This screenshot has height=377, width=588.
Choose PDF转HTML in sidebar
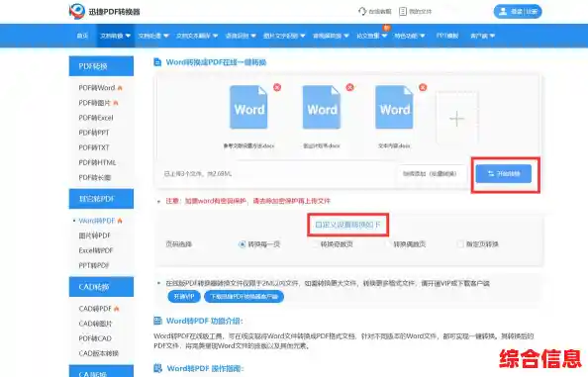[97, 162]
